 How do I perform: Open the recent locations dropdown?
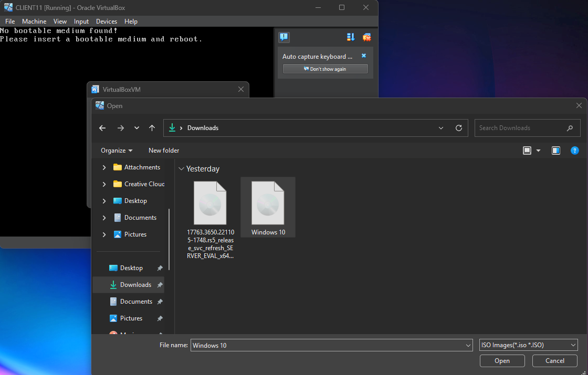tap(136, 128)
